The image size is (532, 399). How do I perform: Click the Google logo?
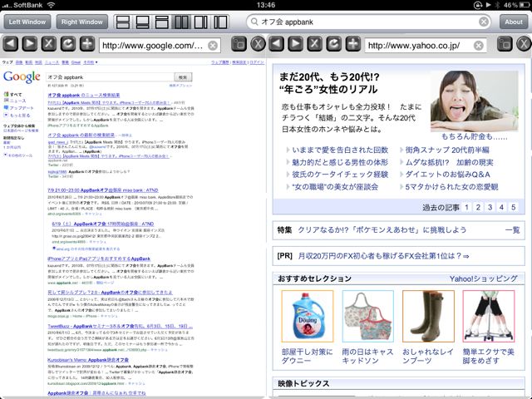click(x=22, y=77)
